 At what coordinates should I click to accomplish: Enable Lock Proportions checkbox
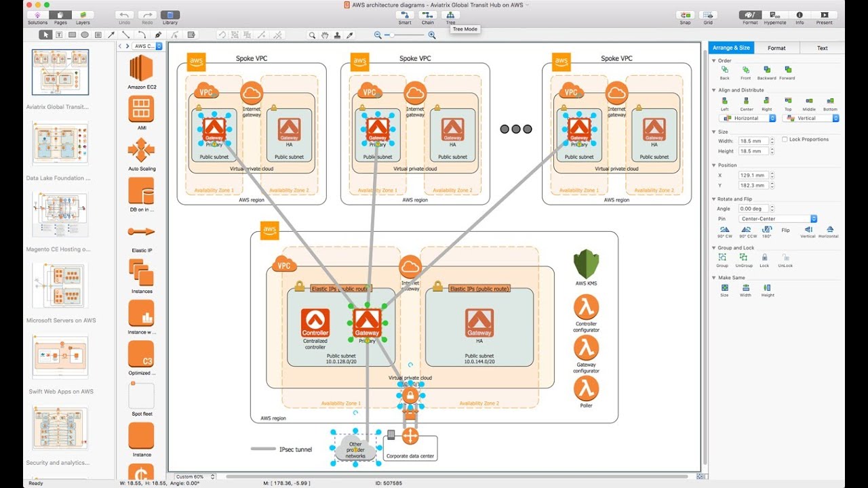click(785, 140)
